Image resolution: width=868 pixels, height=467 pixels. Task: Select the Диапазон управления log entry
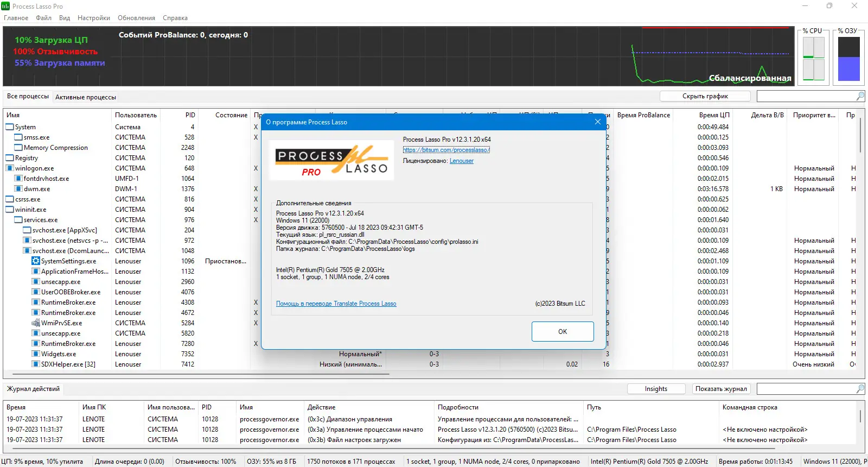click(x=429, y=419)
